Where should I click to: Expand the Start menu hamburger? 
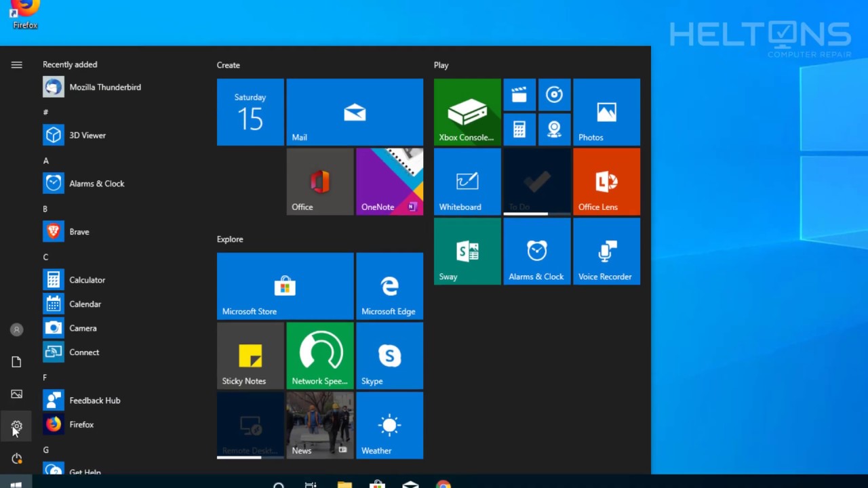16,65
